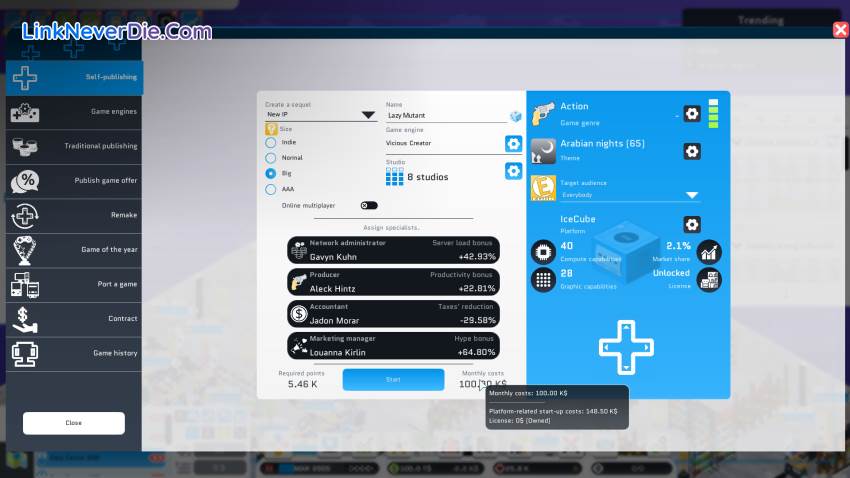The image size is (850, 478).
Task: Go to Traditional publishing section
Action: [x=74, y=146]
